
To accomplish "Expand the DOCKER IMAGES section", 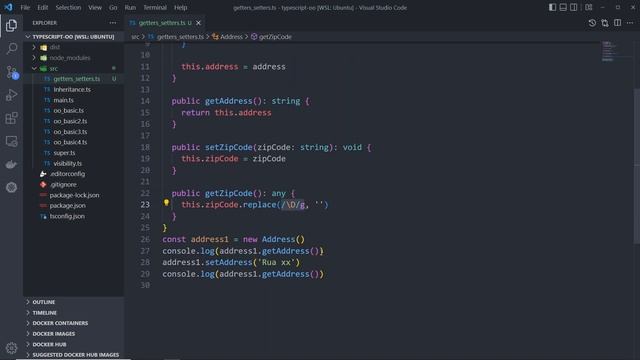I will point(73,334).
